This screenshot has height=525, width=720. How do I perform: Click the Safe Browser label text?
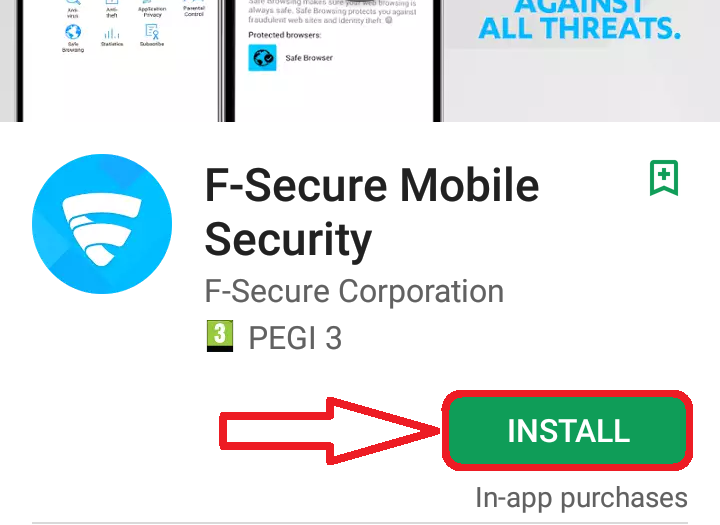pos(309,58)
